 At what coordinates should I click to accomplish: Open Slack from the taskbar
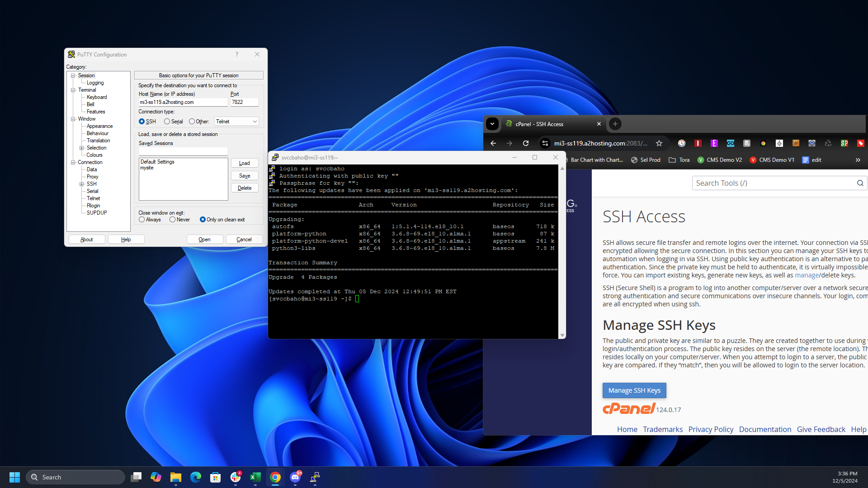pyautogui.click(x=236, y=477)
